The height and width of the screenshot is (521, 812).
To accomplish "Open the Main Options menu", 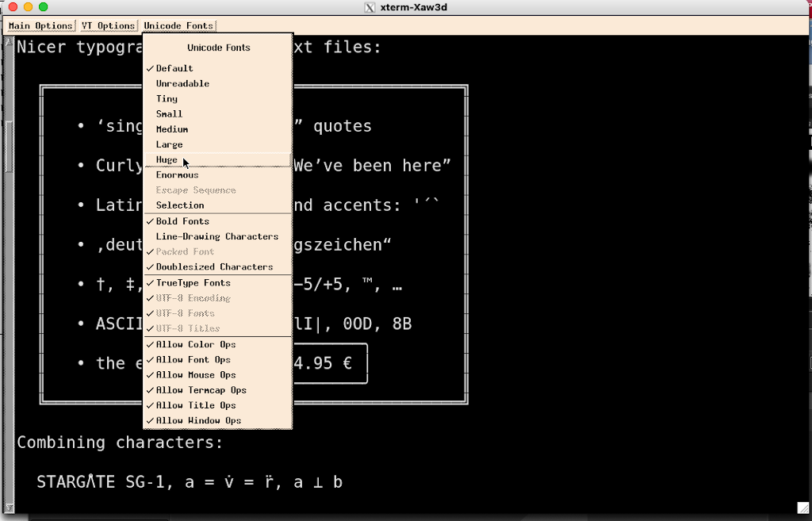I will click(x=40, y=26).
